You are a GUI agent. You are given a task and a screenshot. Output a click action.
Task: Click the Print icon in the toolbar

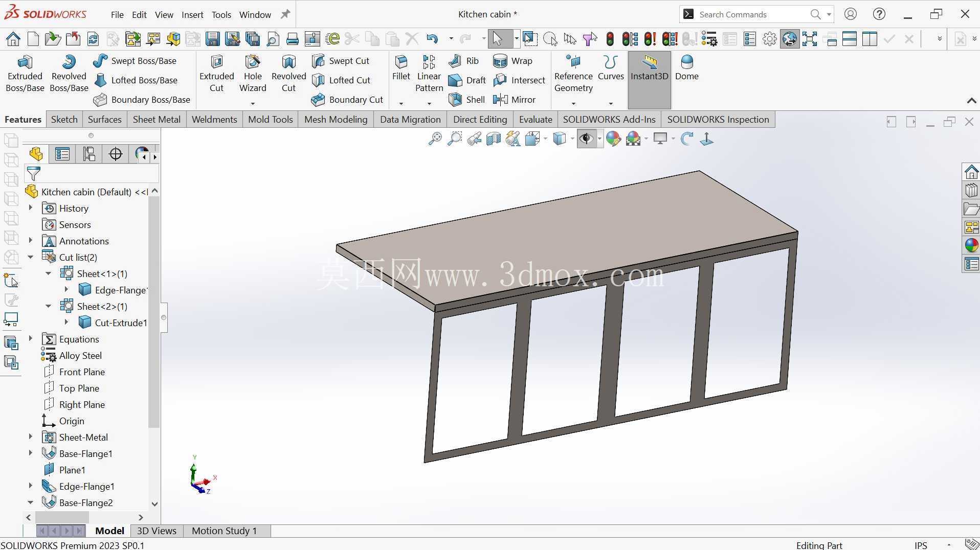pos(293,39)
